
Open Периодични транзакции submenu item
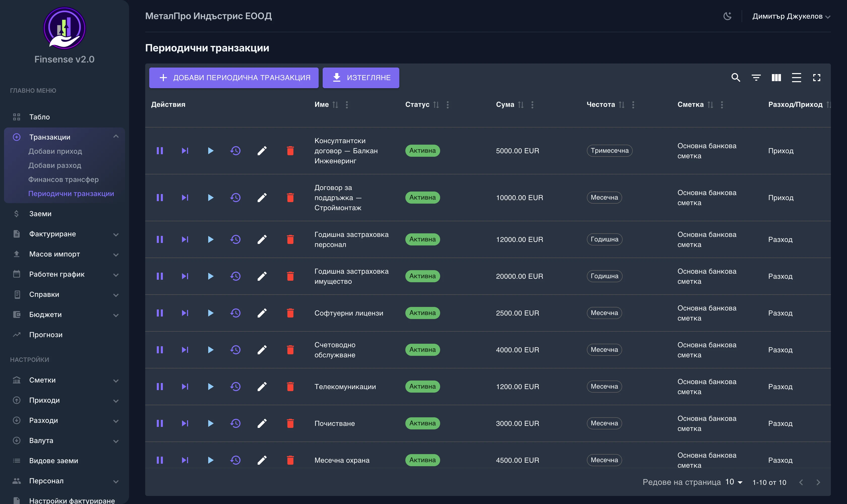(71, 194)
